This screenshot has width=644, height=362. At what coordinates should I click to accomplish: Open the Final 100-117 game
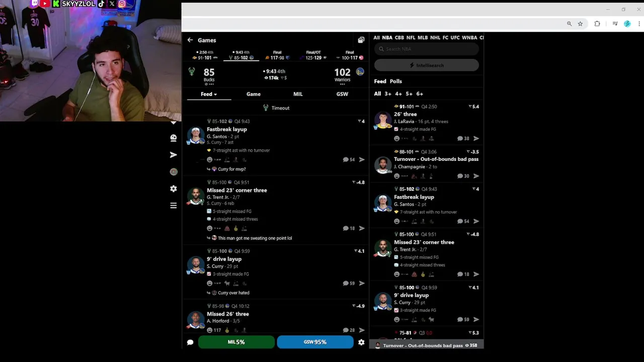[350, 55]
